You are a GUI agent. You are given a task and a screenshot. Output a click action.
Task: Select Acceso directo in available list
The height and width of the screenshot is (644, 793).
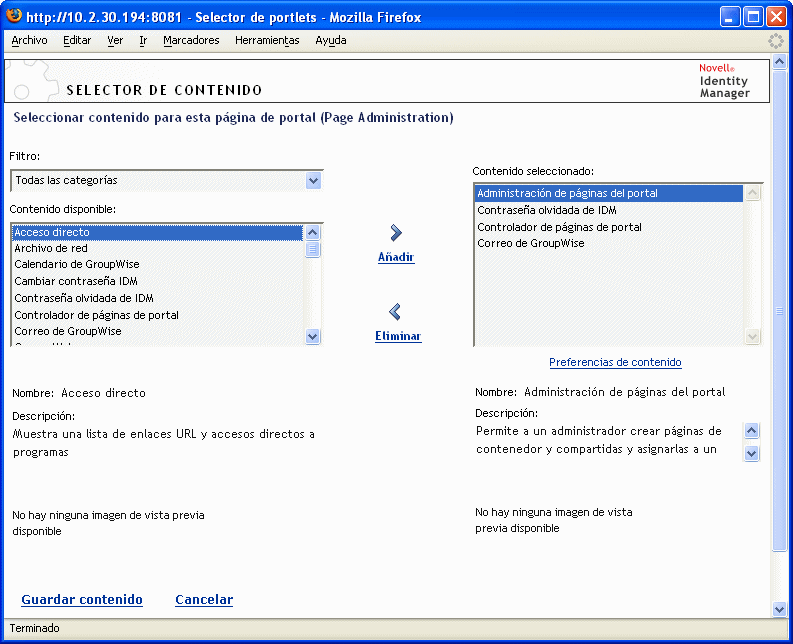tap(157, 232)
